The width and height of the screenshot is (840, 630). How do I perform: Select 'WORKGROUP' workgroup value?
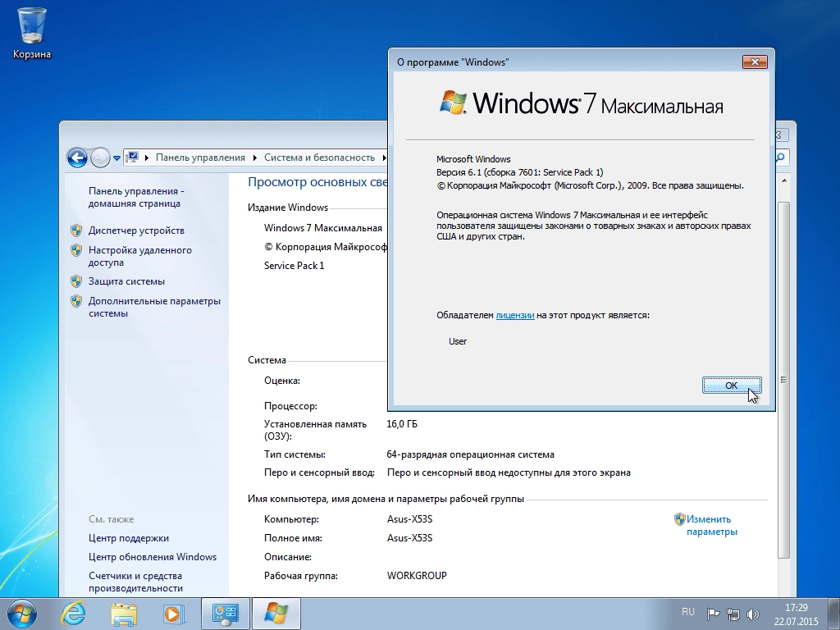tap(417, 575)
